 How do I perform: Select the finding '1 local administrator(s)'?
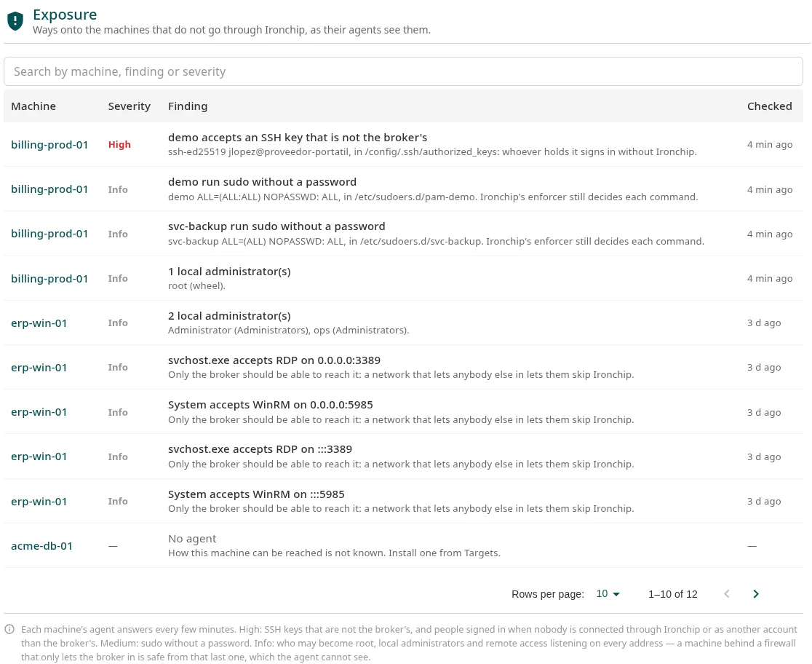click(x=229, y=271)
